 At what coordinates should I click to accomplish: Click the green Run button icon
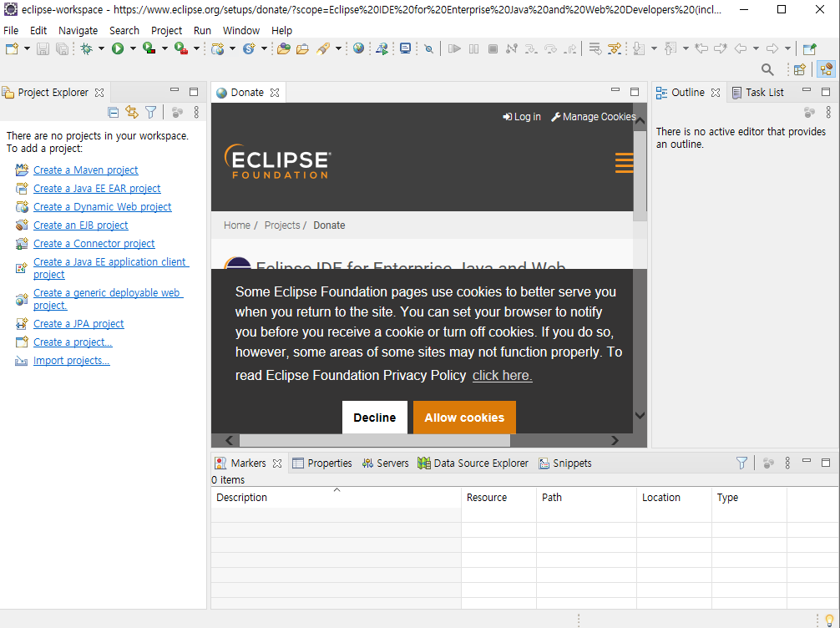(118, 48)
